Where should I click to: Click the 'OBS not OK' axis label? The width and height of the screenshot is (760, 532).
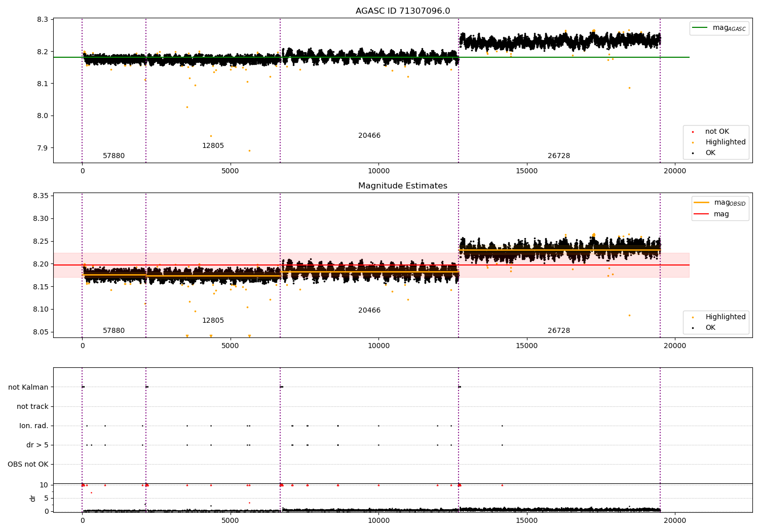tap(28, 464)
